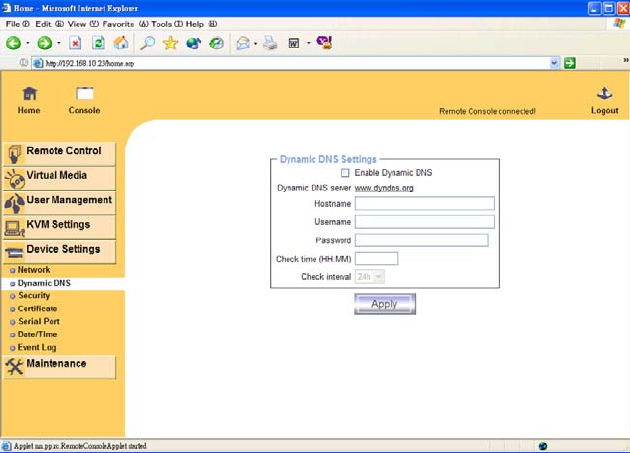Enable the Dynamic DNS checkbox

click(346, 173)
